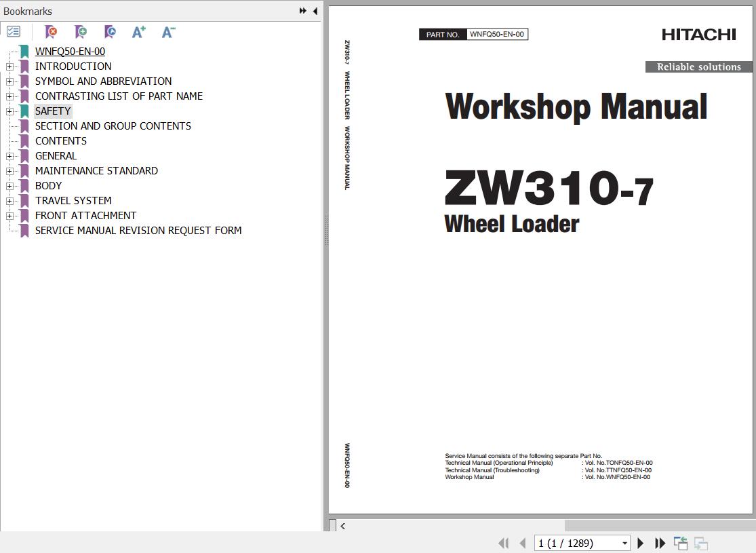The image size is (756, 553).
Task: Select the BODY bookmark
Action: [x=48, y=187]
